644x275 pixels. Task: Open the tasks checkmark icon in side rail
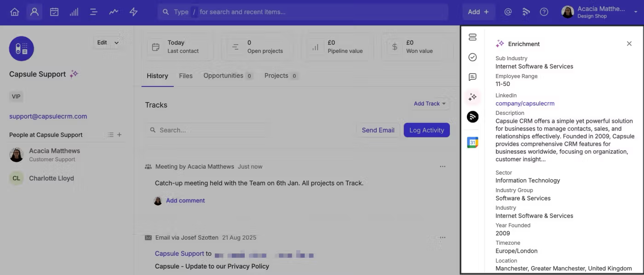[472, 57]
